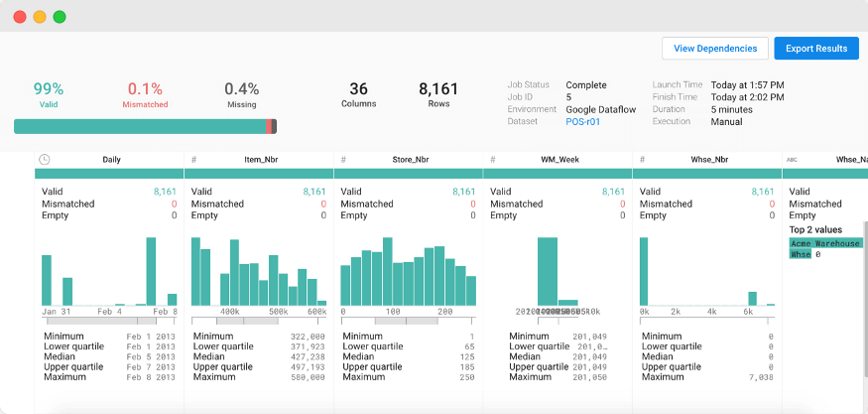Click the 99% Valid statistic
868x414 pixels.
(x=49, y=93)
